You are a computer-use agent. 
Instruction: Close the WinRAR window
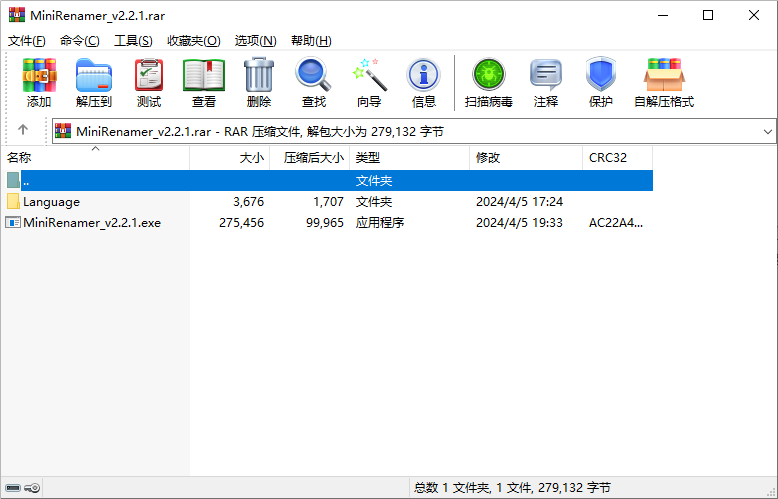754,15
